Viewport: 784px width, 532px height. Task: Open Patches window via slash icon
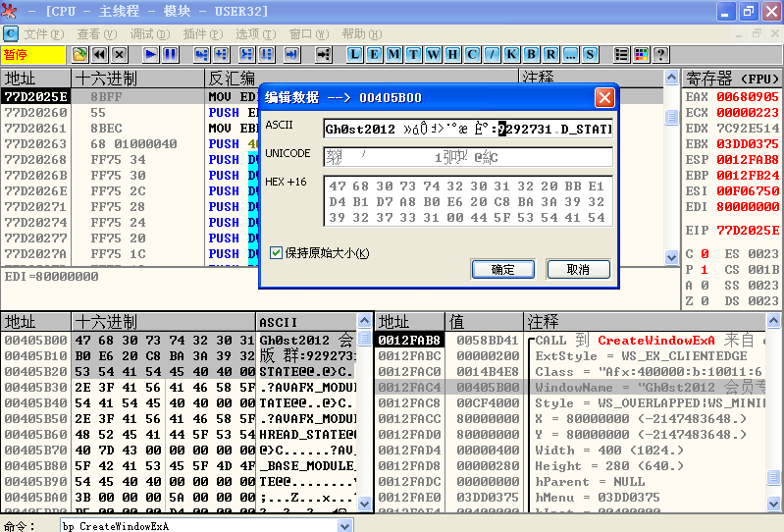492,54
